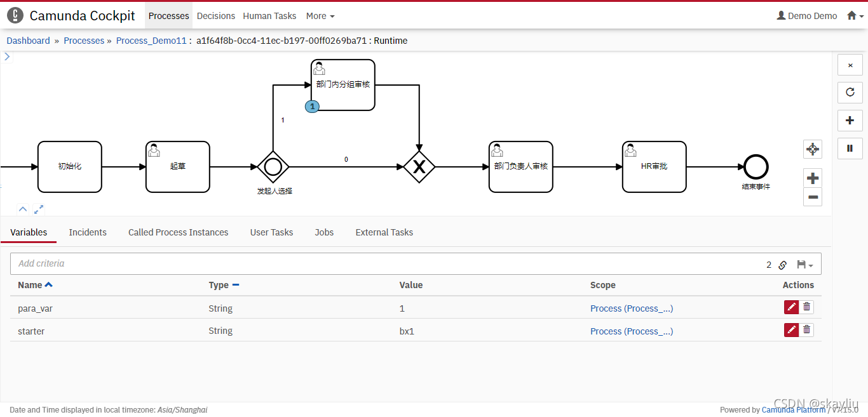Image resolution: width=868 pixels, height=417 pixels.
Task: Open the Called Process Instances tab
Action: coord(179,232)
